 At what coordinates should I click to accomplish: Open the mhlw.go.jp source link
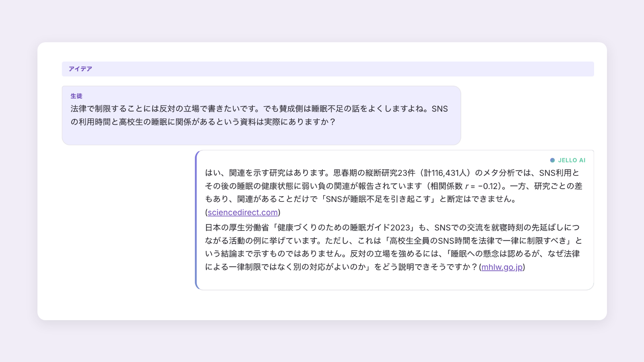(x=502, y=267)
